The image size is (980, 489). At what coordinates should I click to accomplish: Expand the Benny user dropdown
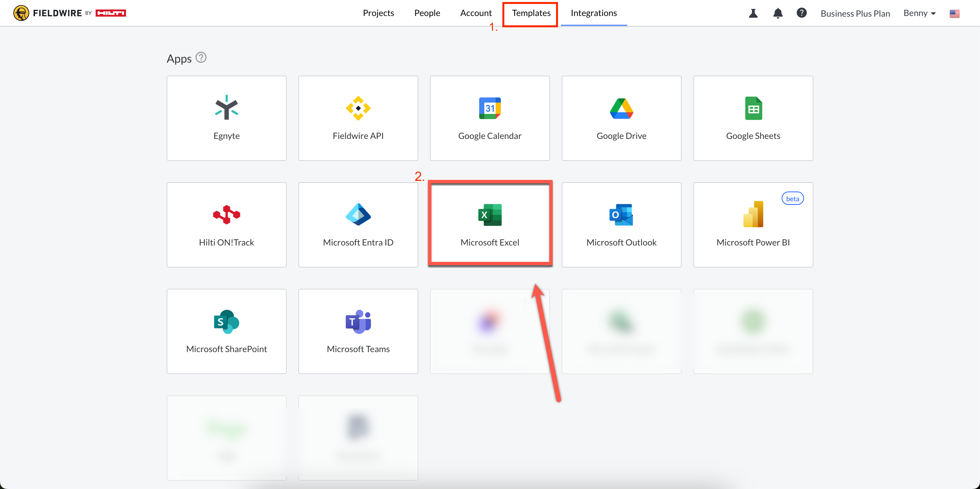(919, 13)
